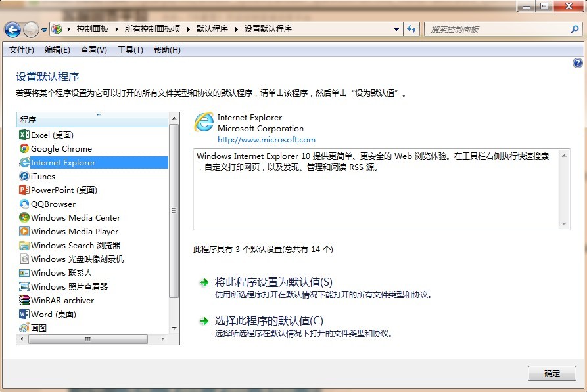The height and width of the screenshot is (392, 587).
Task: Open help via question mark icon
Action: (577, 63)
